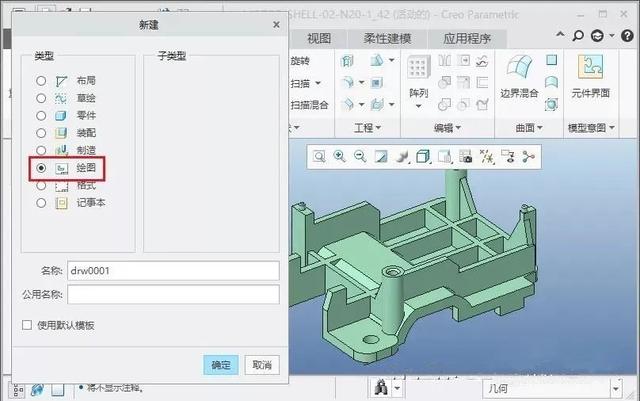Toggle the annotation display icon

508,156
